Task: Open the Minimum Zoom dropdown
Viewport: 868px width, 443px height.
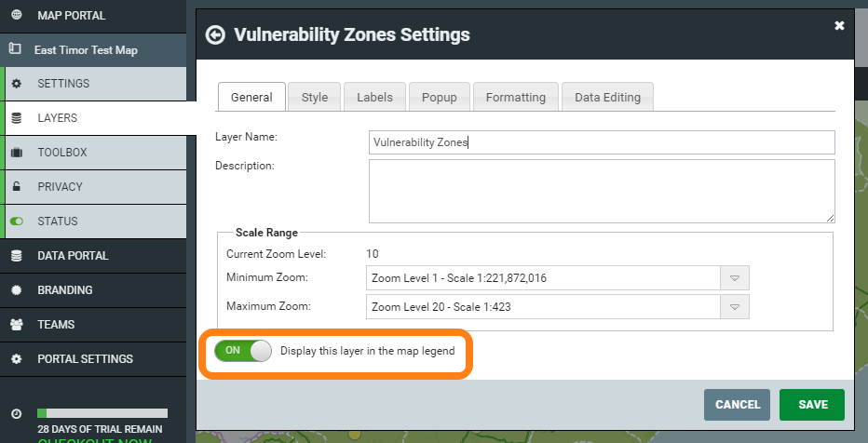Action: [x=735, y=278]
